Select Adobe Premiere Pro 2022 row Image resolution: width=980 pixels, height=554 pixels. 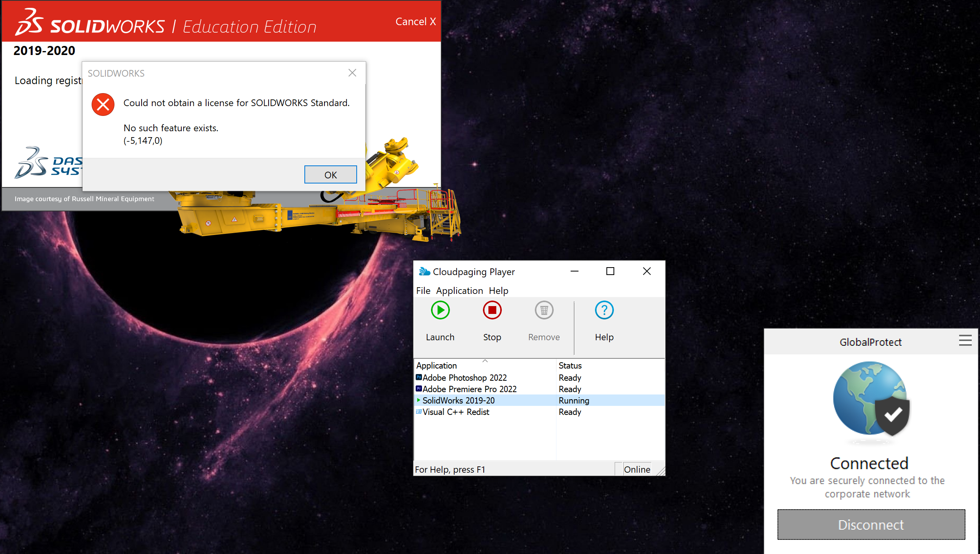coord(539,389)
